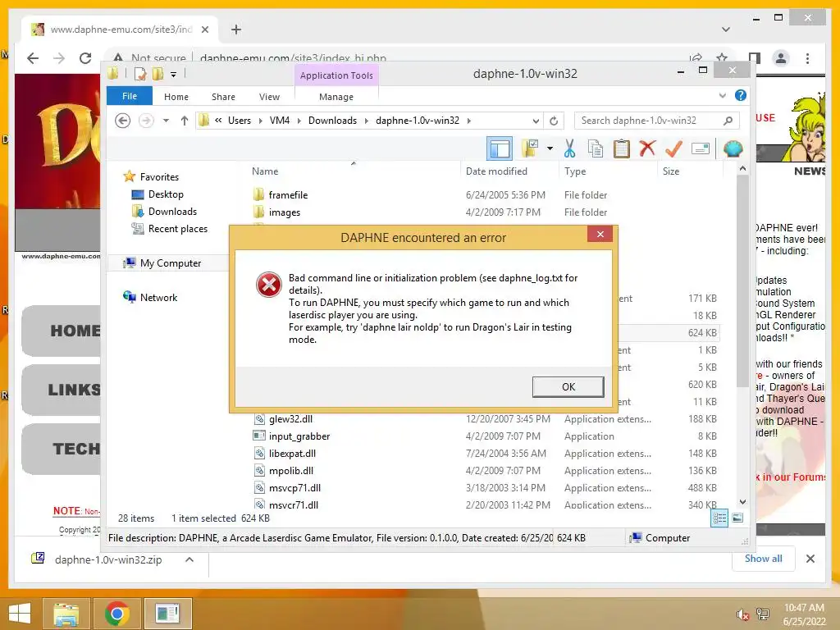Select mpolib.dll in file list
This screenshot has height=630, width=840.
pyautogui.click(x=291, y=470)
